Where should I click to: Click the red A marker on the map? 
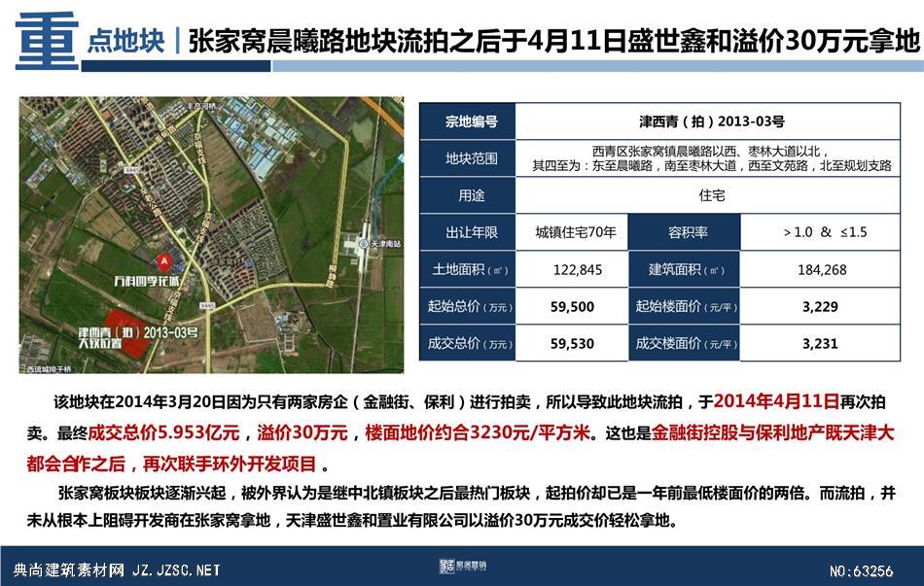163,262
